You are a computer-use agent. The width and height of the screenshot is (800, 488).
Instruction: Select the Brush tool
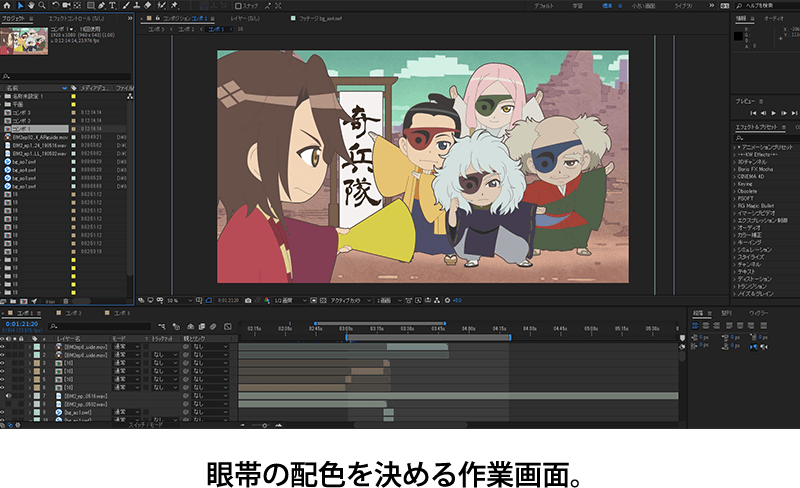[126, 5]
